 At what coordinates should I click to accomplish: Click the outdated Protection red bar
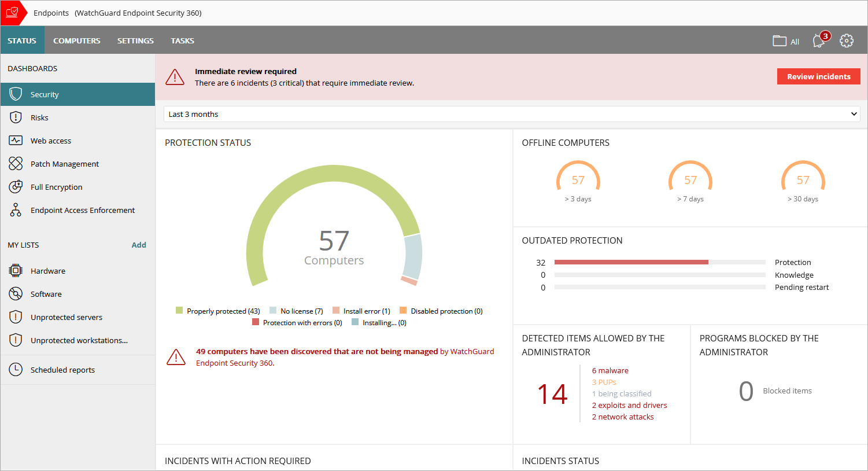pos(631,262)
